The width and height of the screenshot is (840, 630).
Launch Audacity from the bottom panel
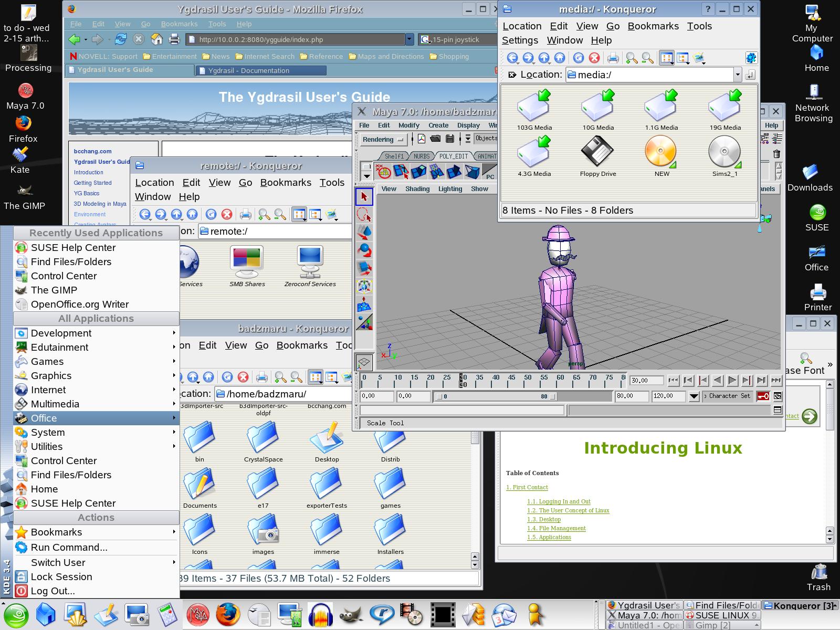(321, 614)
